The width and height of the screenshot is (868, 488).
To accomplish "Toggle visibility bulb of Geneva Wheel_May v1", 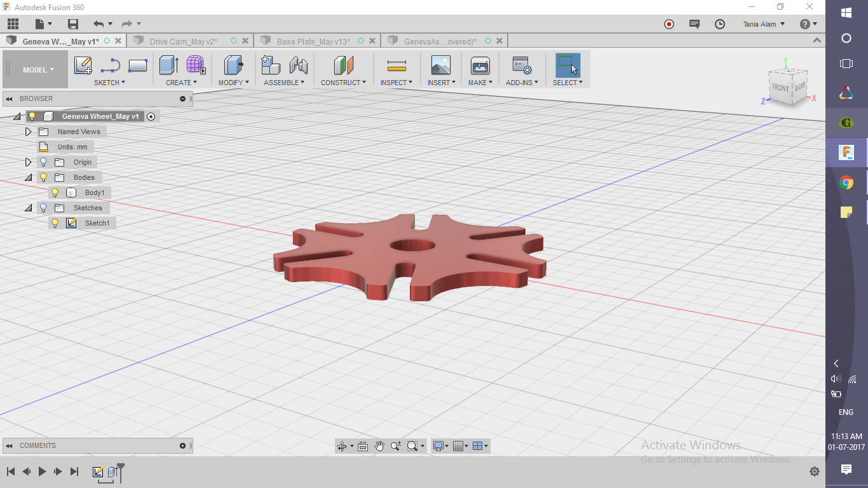I will point(32,116).
